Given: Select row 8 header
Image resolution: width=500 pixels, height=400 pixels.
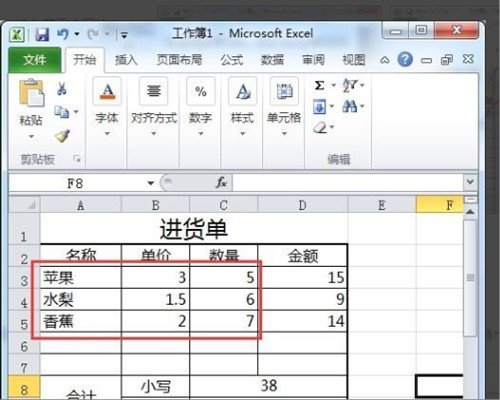Looking at the screenshot, I should (24, 387).
